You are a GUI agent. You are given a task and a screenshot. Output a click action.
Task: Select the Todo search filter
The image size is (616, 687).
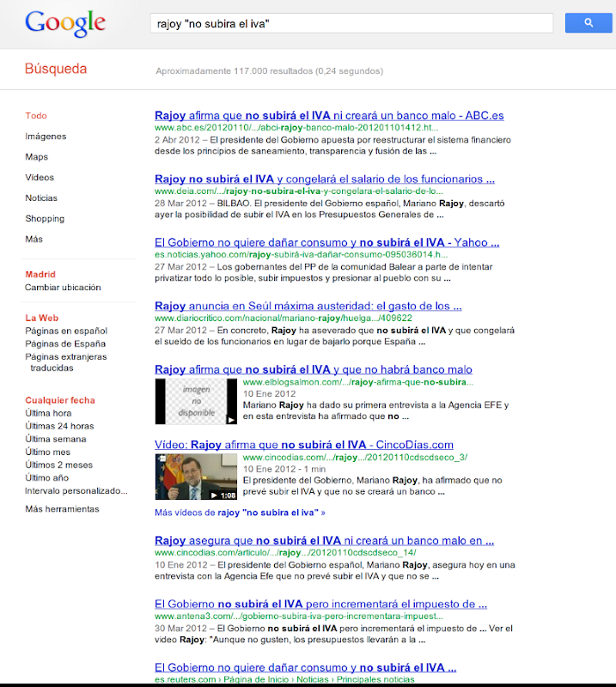36,116
